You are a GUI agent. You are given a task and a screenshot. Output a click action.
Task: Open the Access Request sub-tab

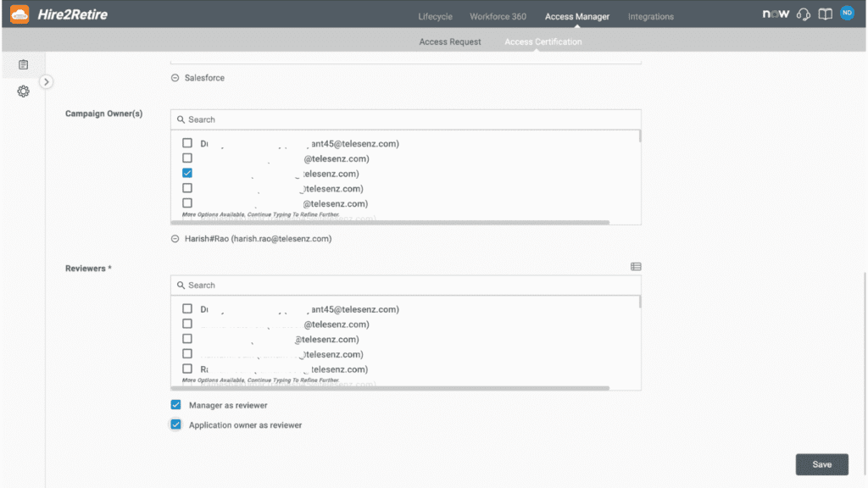click(449, 42)
